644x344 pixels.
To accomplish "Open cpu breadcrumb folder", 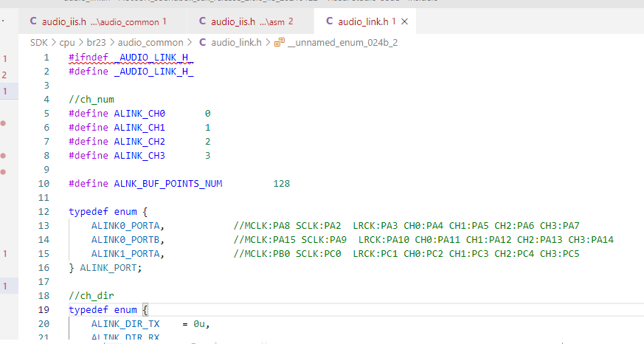I will coord(67,42).
